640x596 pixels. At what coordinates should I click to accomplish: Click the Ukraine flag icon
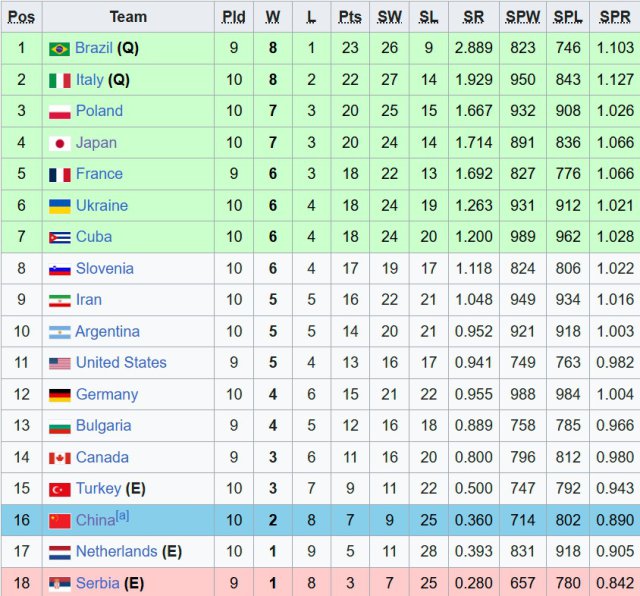coord(59,206)
